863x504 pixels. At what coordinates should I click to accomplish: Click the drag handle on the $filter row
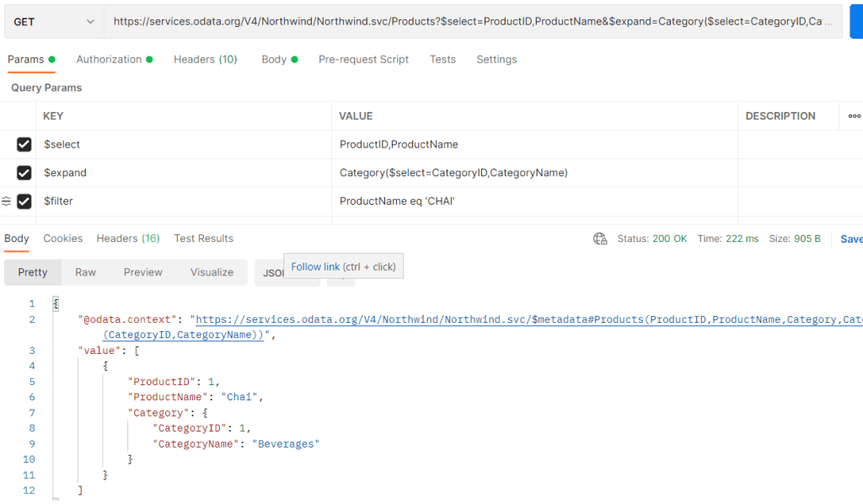(7, 201)
